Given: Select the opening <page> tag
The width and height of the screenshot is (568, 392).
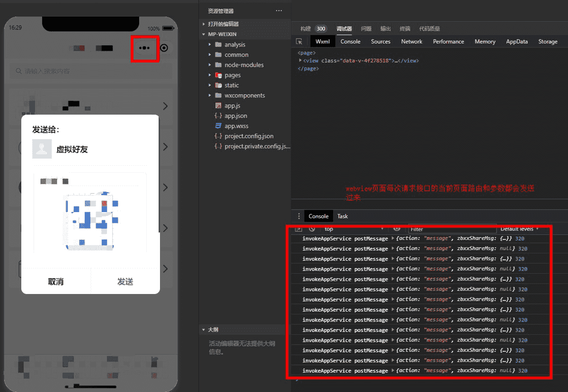Looking at the screenshot, I should point(306,53).
